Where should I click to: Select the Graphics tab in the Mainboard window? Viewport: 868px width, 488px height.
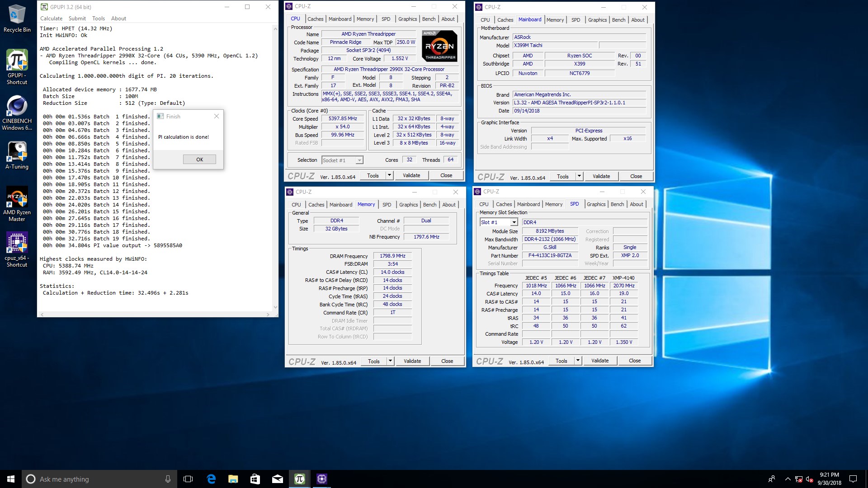597,20
